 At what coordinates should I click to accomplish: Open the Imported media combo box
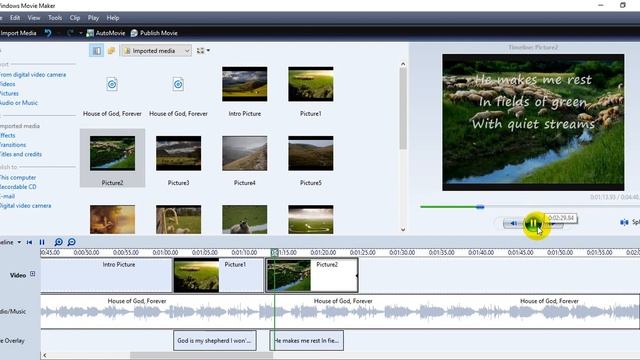coord(156,51)
